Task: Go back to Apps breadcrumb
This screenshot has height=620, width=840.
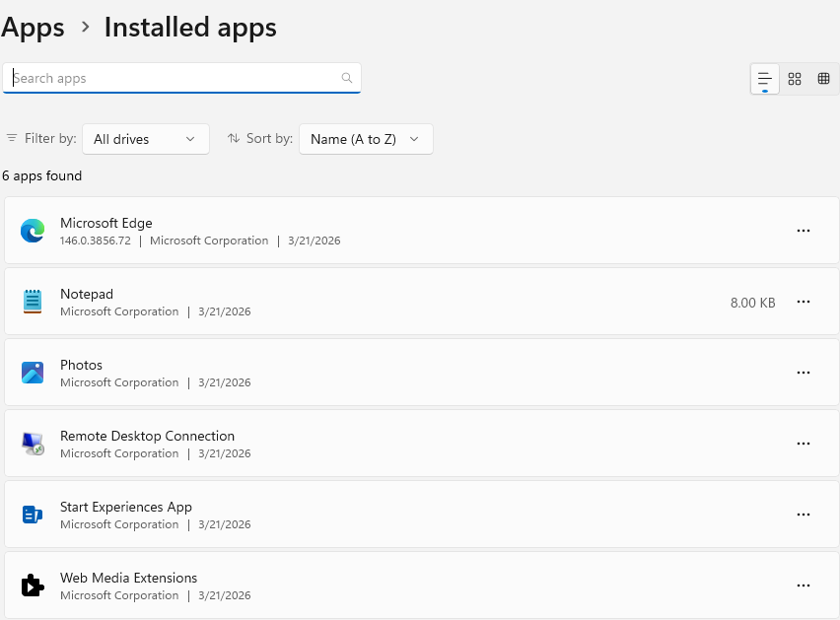Action: [x=33, y=28]
